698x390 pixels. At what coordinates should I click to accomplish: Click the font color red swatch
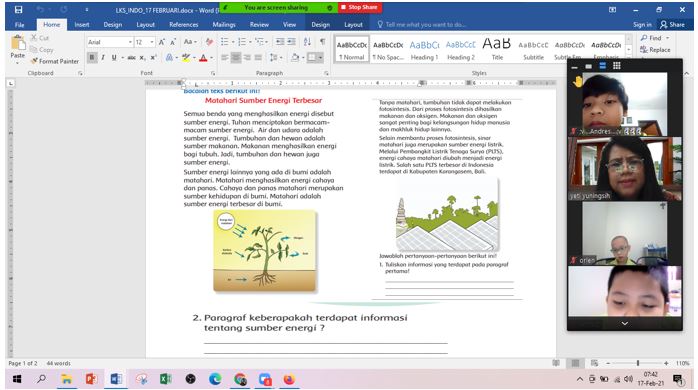(203, 58)
